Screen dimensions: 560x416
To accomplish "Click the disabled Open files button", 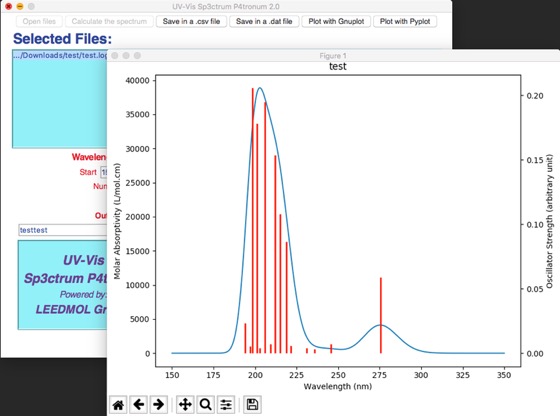I will [39, 21].
